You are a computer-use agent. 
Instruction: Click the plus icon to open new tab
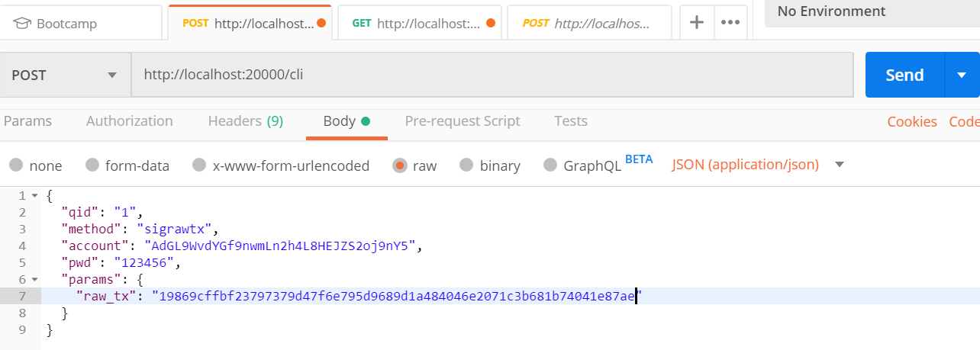point(696,22)
